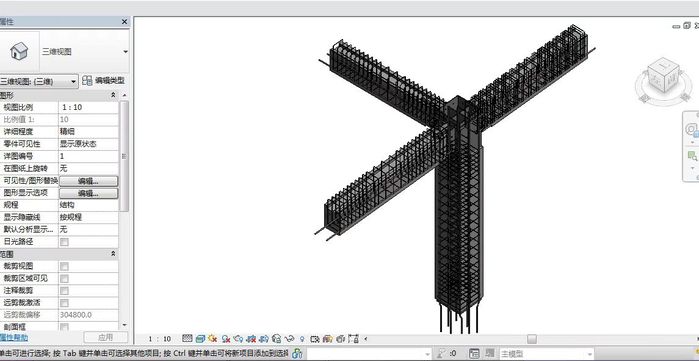Open the detail level icon in view bar
Image resolution: width=699 pixels, height=361 pixels.
click(x=187, y=339)
